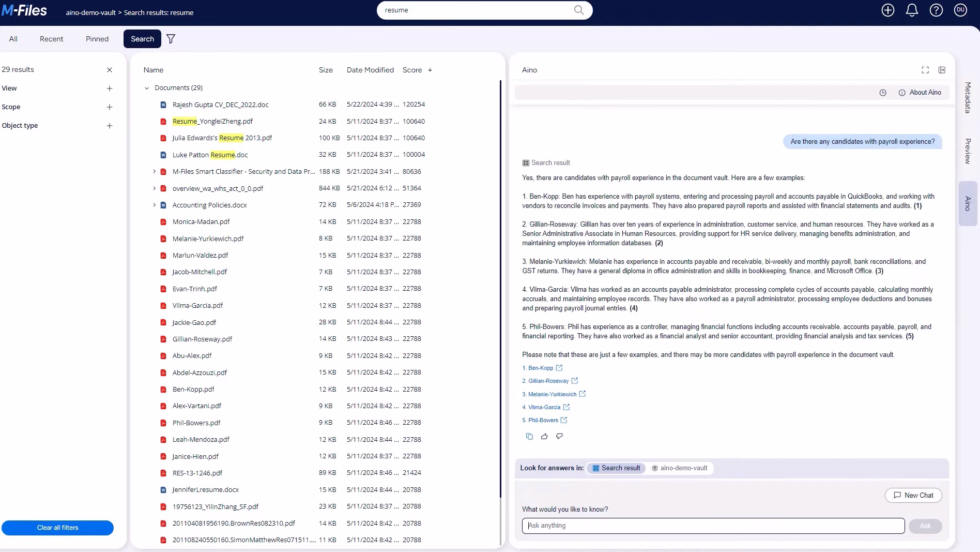980x552 pixels.
Task: Open the Melanie-Yurkiewich source link
Action: pyautogui.click(x=552, y=394)
